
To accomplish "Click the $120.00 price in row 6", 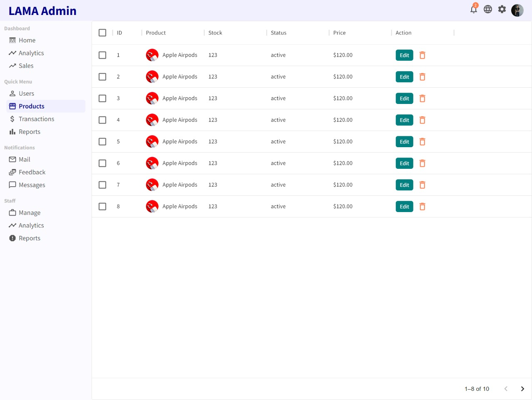I will (x=343, y=163).
